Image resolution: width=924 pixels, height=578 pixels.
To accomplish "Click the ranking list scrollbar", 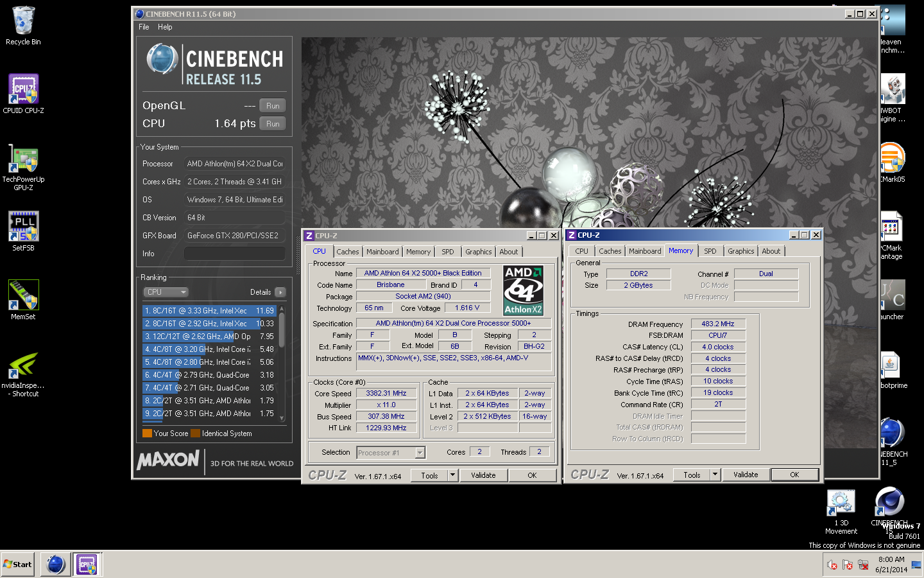I will (x=282, y=363).
